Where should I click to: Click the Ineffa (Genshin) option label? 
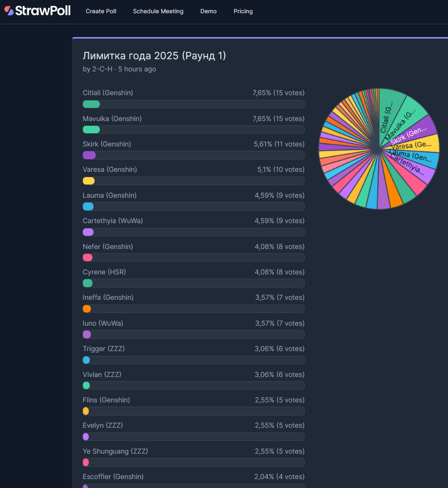[x=108, y=298]
